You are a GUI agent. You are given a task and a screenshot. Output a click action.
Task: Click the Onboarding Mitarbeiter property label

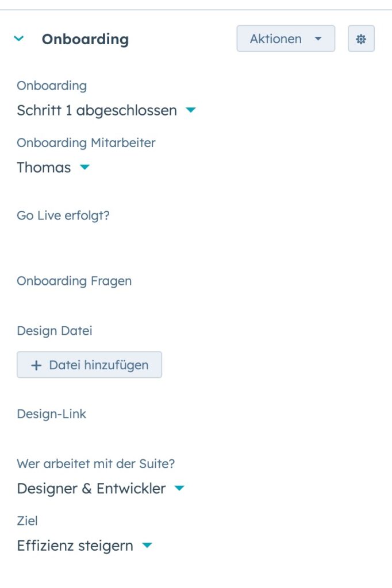tap(86, 143)
